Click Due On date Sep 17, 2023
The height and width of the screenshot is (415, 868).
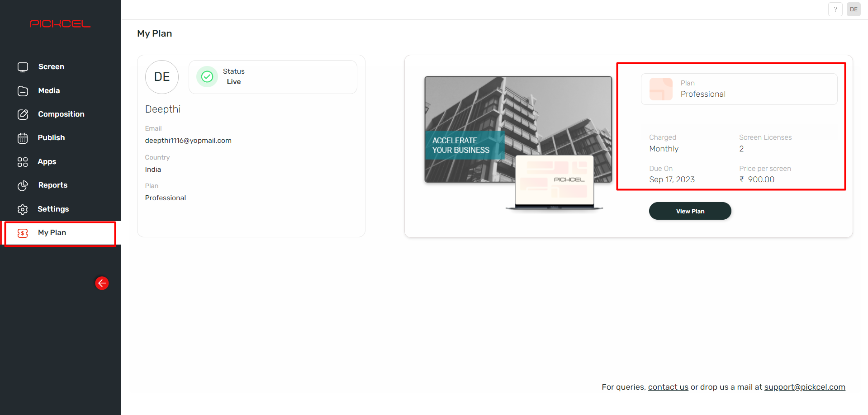pyautogui.click(x=672, y=179)
